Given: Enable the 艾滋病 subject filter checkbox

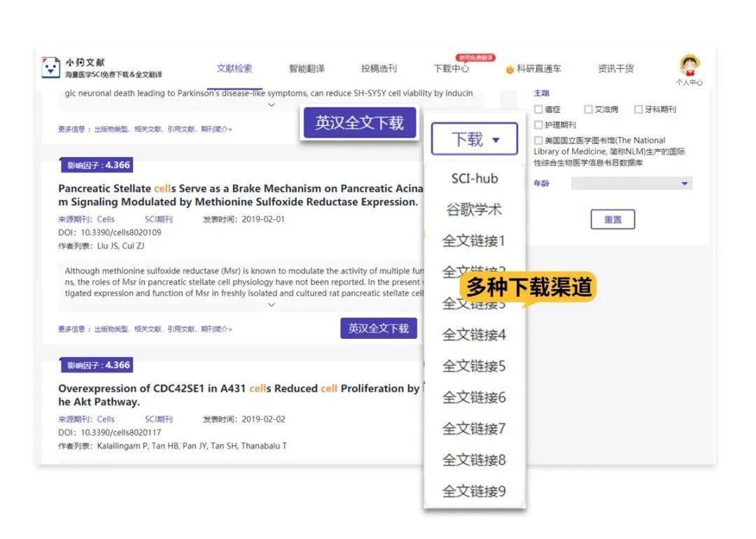Looking at the screenshot, I should (x=589, y=109).
